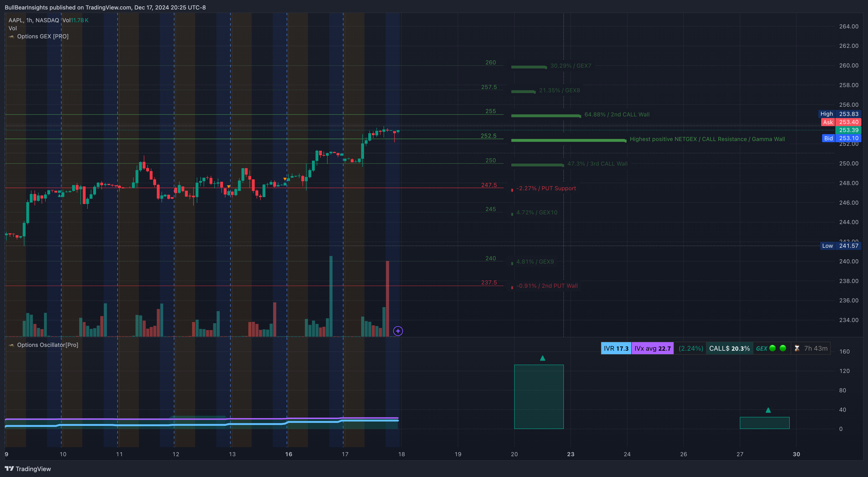Click the TradingView logo in footer
Screen dimensions: 868x477
pyautogui.click(x=28, y=468)
